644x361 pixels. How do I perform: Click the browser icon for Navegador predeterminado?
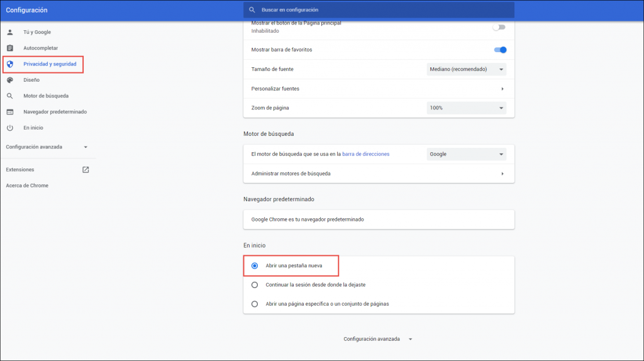pos(10,112)
